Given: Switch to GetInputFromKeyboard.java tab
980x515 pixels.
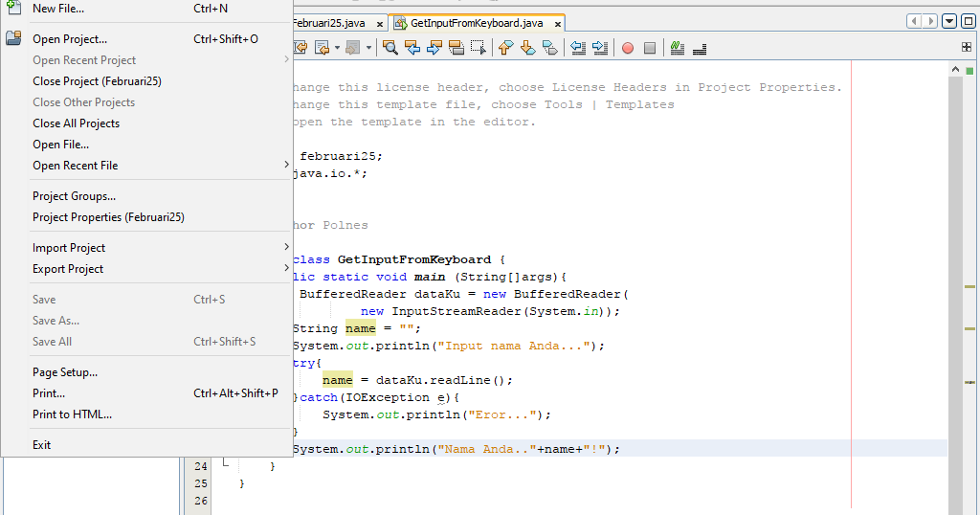Looking at the screenshot, I should coord(477,23).
